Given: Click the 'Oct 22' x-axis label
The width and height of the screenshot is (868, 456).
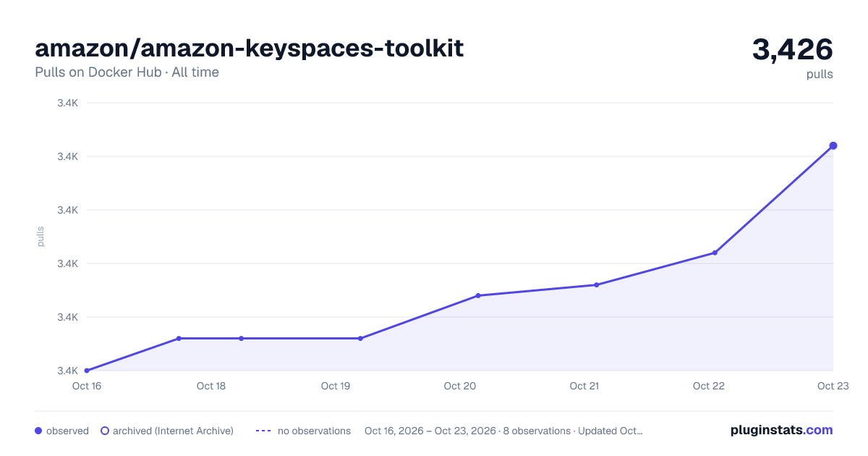Looking at the screenshot, I should pyautogui.click(x=709, y=386).
